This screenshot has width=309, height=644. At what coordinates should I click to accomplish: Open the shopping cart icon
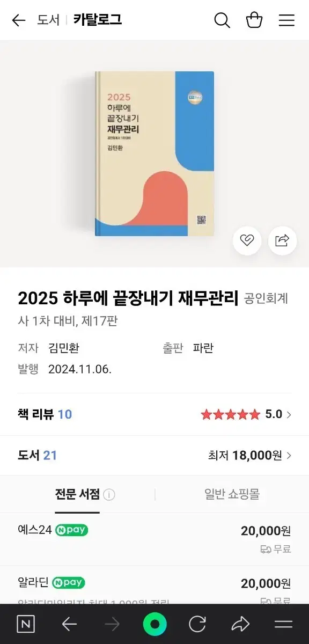[x=254, y=20]
